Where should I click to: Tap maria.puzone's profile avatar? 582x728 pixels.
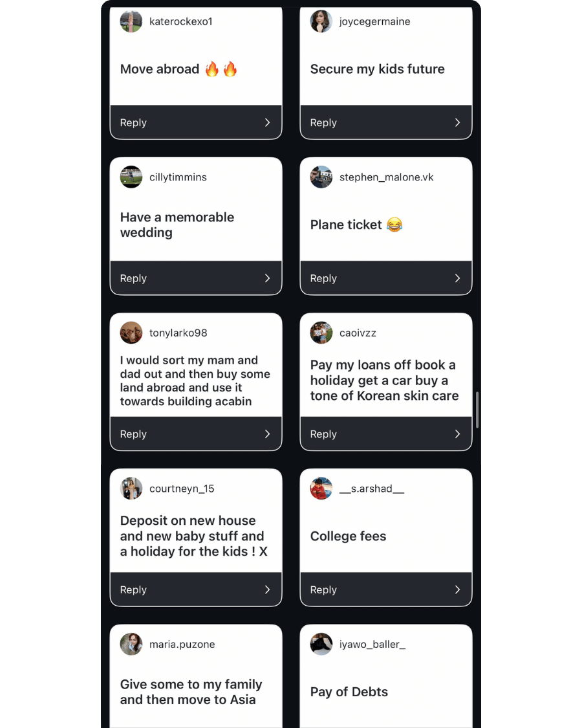[131, 645]
